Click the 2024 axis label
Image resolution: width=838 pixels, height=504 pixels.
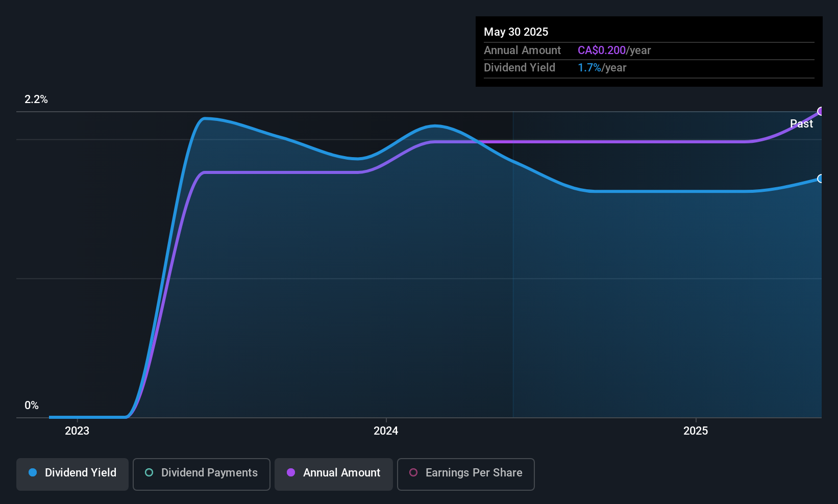(386, 431)
